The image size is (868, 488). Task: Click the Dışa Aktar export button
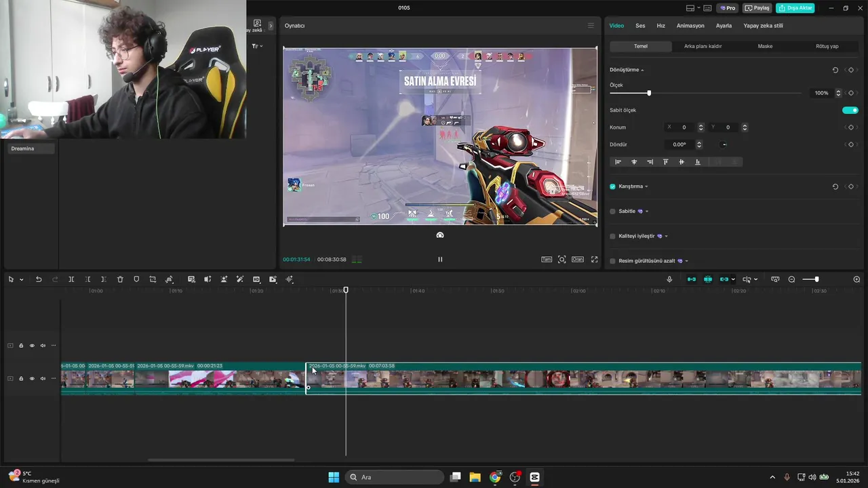click(795, 8)
